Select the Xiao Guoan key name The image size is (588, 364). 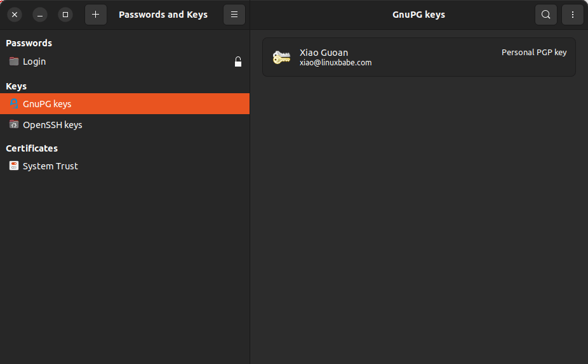[x=324, y=53]
